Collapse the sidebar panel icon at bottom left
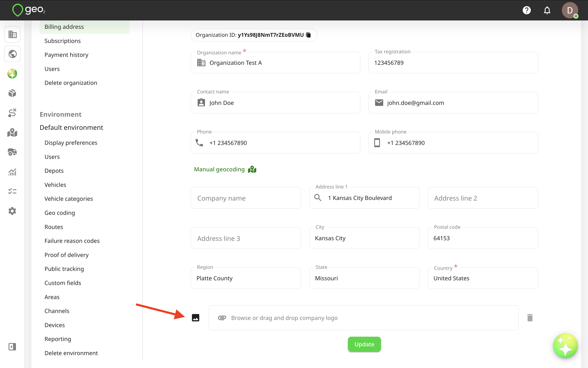Screen dimensions: 588x368 pyautogui.click(x=12, y=347)
